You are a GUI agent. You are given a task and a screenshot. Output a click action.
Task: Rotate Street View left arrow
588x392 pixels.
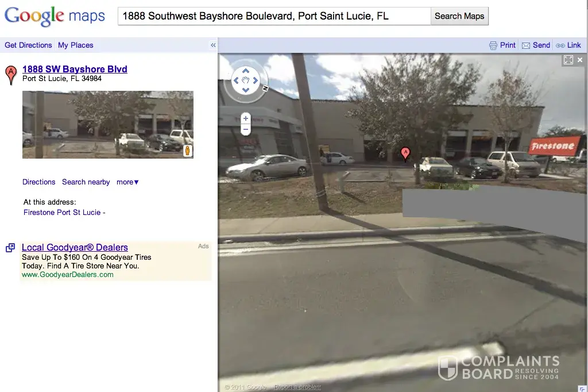click(236, 80)
